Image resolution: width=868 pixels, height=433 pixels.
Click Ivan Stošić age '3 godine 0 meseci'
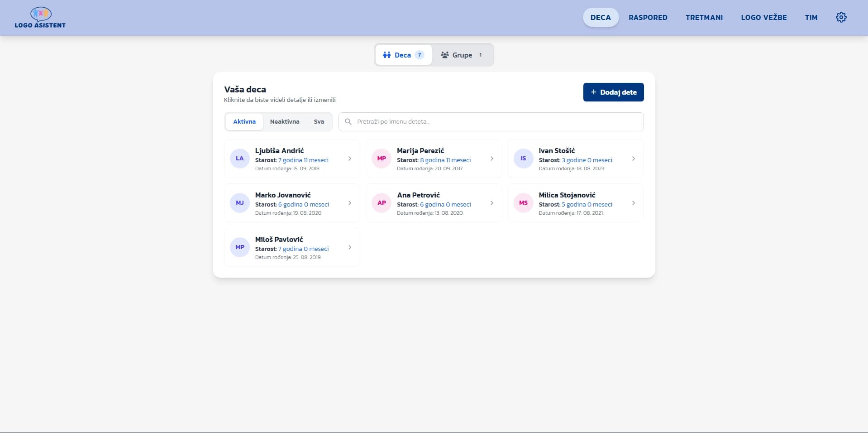point(587,160)
